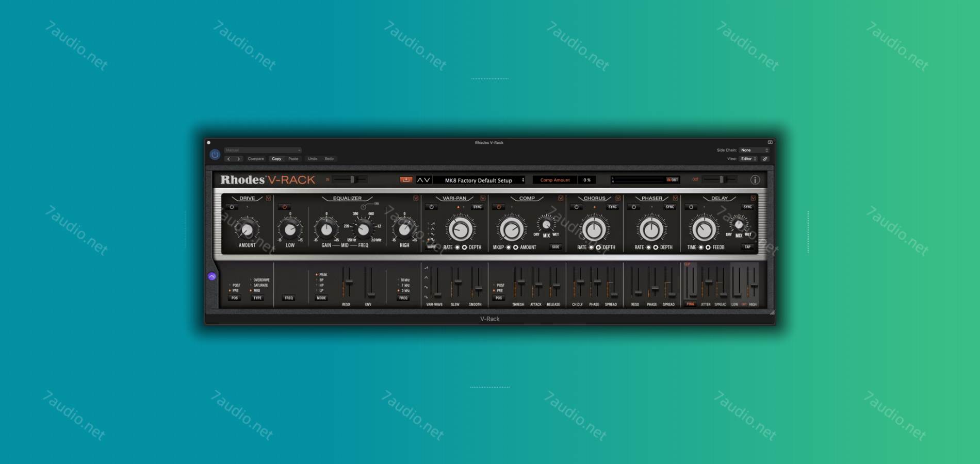Open the View Editor dropdown

click(748, 159)
